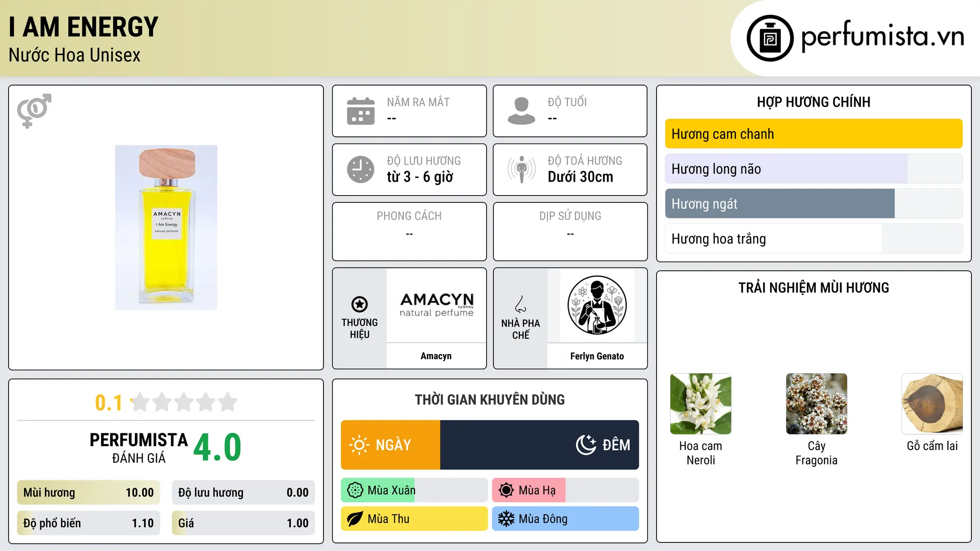The height and width of the screenshot is (551, 980).
Task: Click the Mùa Xuân label
Action: click(x=391, y=490)
